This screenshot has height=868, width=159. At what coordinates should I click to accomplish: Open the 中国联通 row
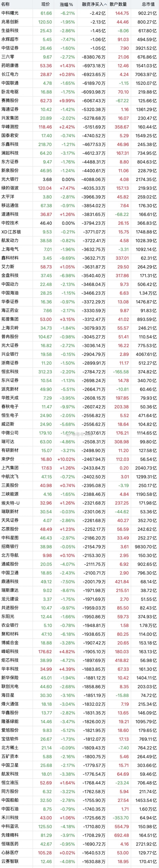click(79, 83)
